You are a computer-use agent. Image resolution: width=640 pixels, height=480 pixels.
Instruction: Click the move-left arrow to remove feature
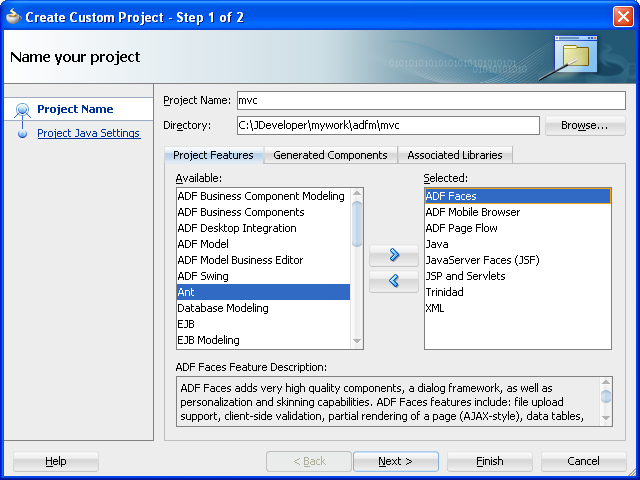point(393,281)
